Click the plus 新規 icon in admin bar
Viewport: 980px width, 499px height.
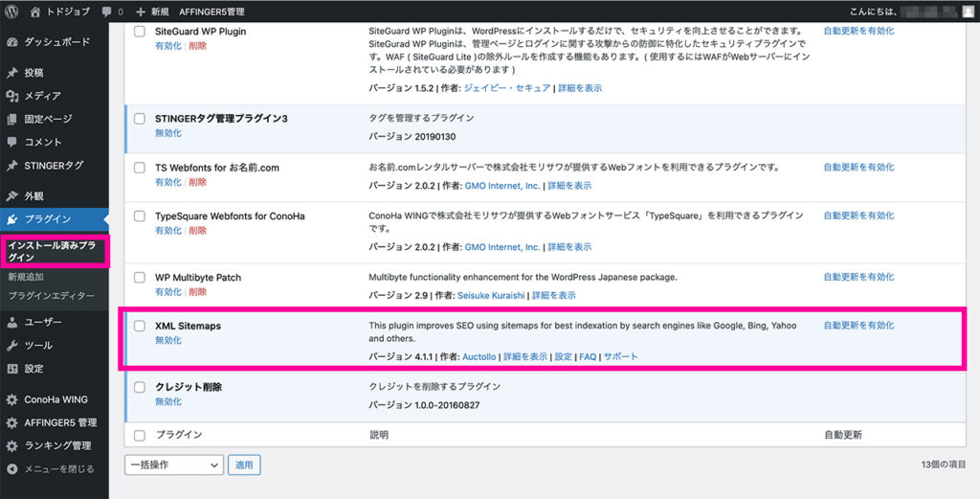click(x=140, y=11)
